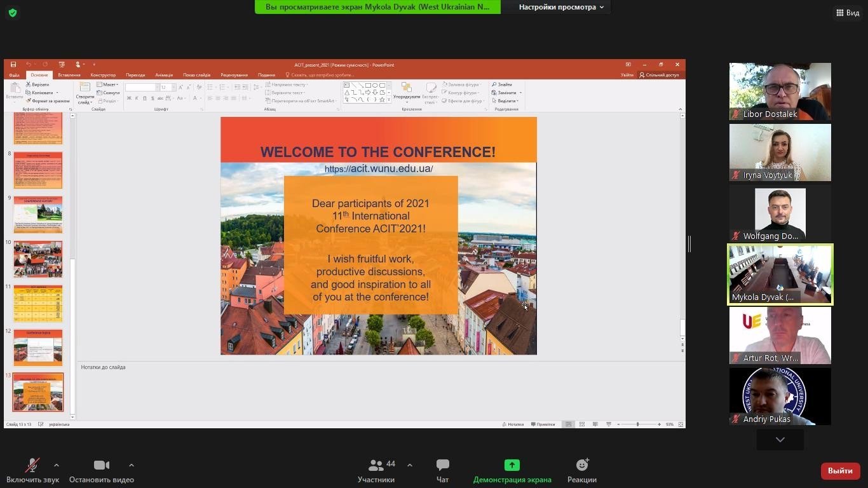
Task: Open the Участники participants panel
Action: (x=376, y=471)
